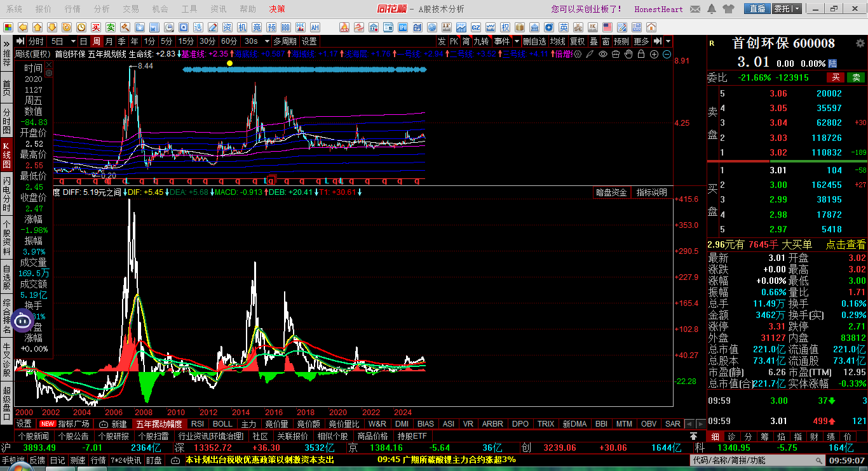Click the zoom-out minus circle on chart
Screen dimensions: 868x471
click(667, 54)
